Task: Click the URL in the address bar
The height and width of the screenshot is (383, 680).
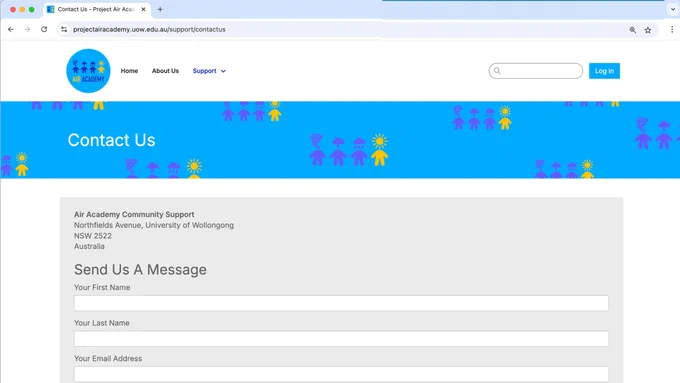Action: click(x=149, y=29)
